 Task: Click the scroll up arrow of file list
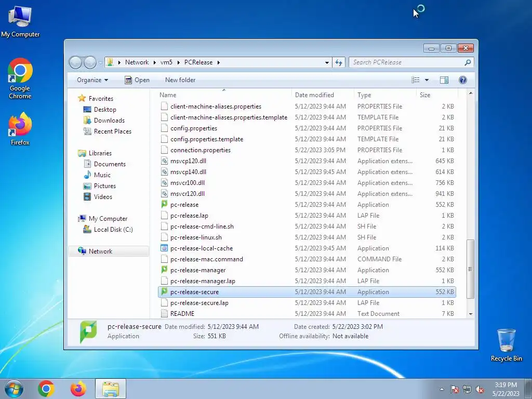click(470, 93)
